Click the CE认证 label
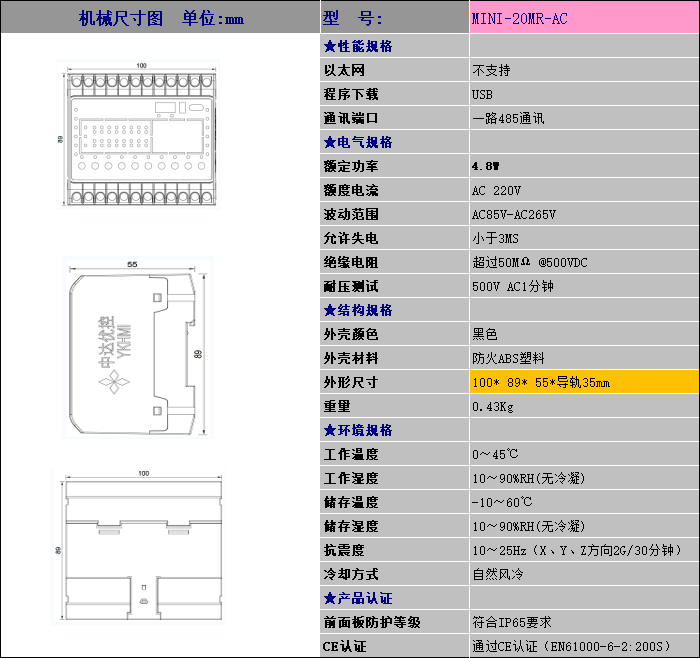 point(344,646)
